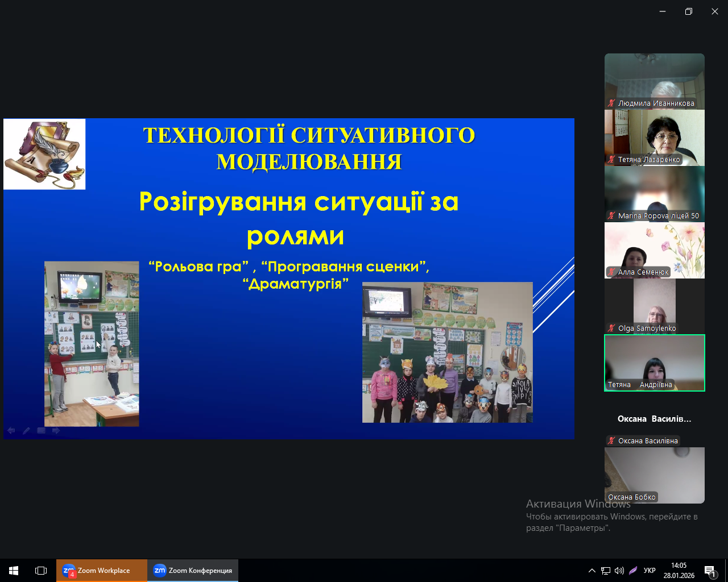
Task: Click the previous slide arrow on the presentation
Action: (x=11, y=431)
